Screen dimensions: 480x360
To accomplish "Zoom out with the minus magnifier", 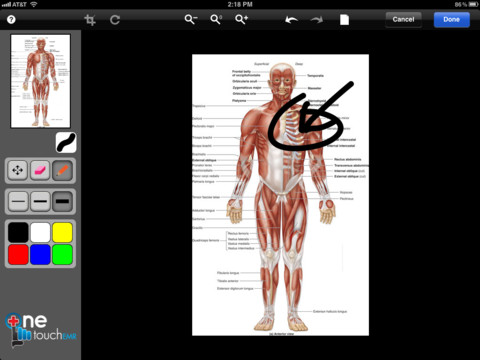I will (x=191, y=19).
